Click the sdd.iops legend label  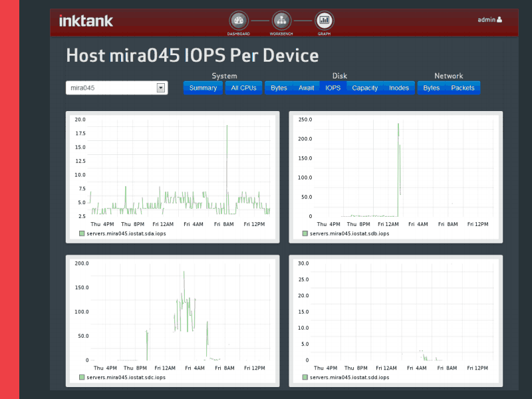(x=349, y=378)
